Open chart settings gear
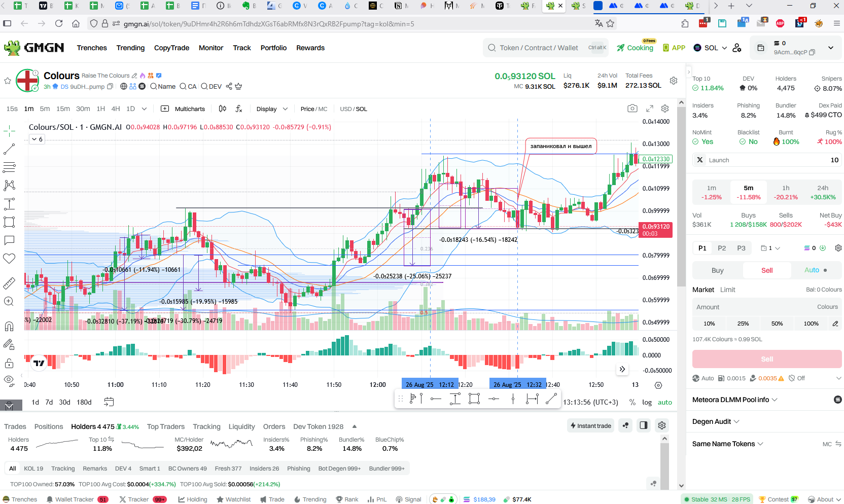Image resolution: width=844 pixels, height=504 pixels. (665, 109)
